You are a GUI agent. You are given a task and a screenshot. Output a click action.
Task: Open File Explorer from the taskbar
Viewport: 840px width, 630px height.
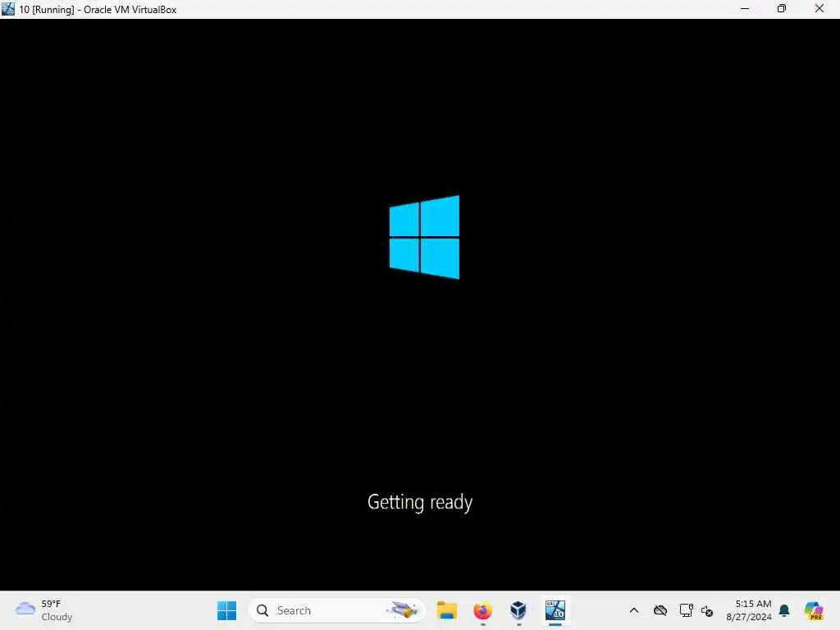pyautogui.click(x=446, y=610)
